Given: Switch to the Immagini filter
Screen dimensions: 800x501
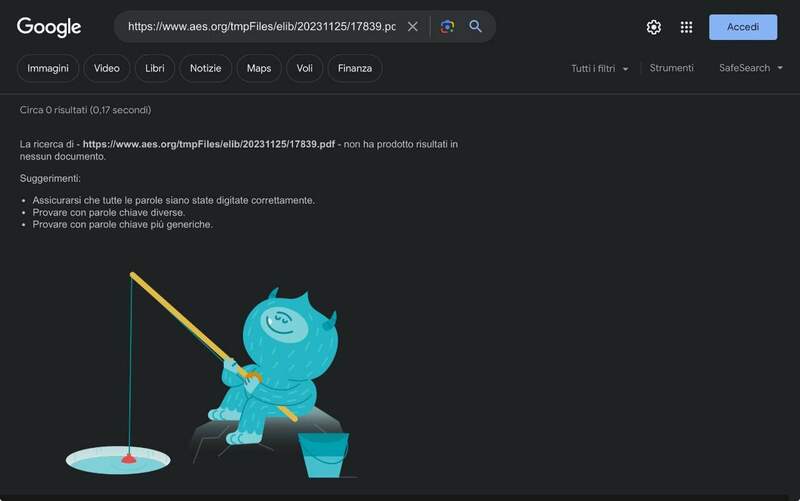Looking at the screenshot, I should click(48, 68).
